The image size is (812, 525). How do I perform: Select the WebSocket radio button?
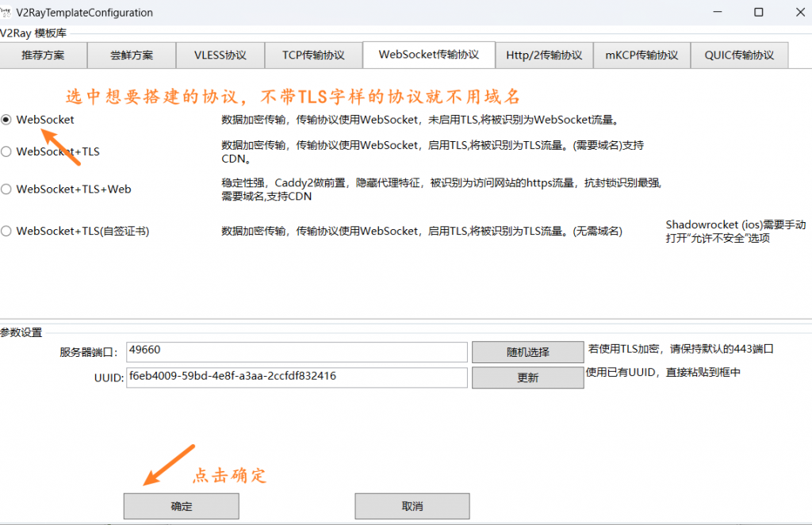[x=6, y=120]
